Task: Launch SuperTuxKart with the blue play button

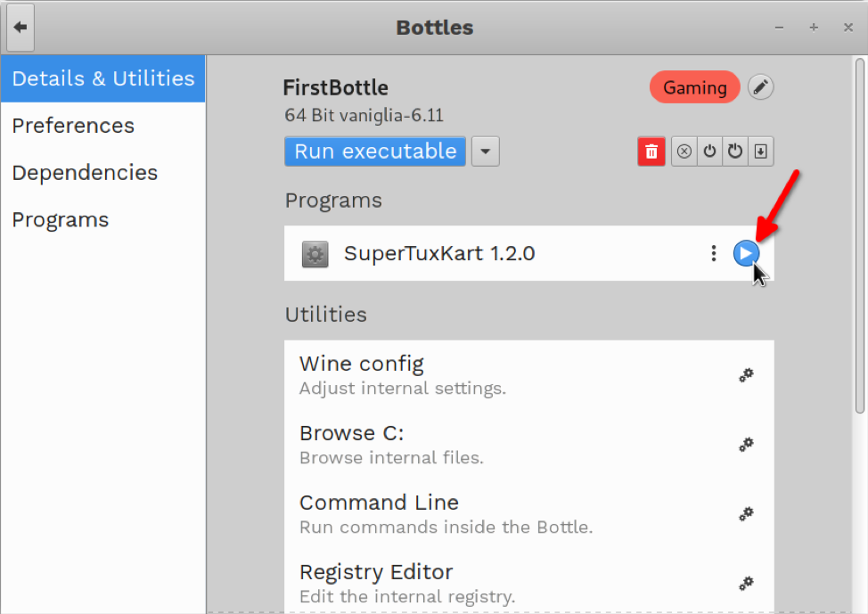Action: click(746, 254)
